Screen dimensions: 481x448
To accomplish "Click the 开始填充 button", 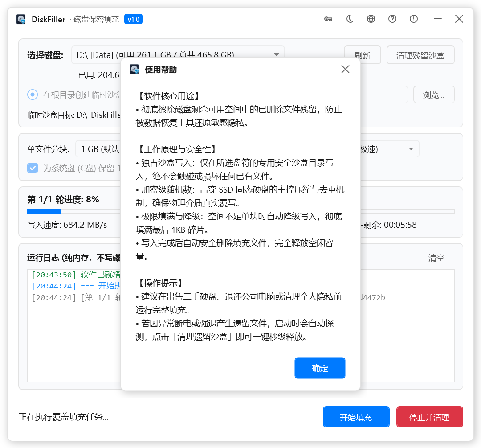I will point(356,417).
